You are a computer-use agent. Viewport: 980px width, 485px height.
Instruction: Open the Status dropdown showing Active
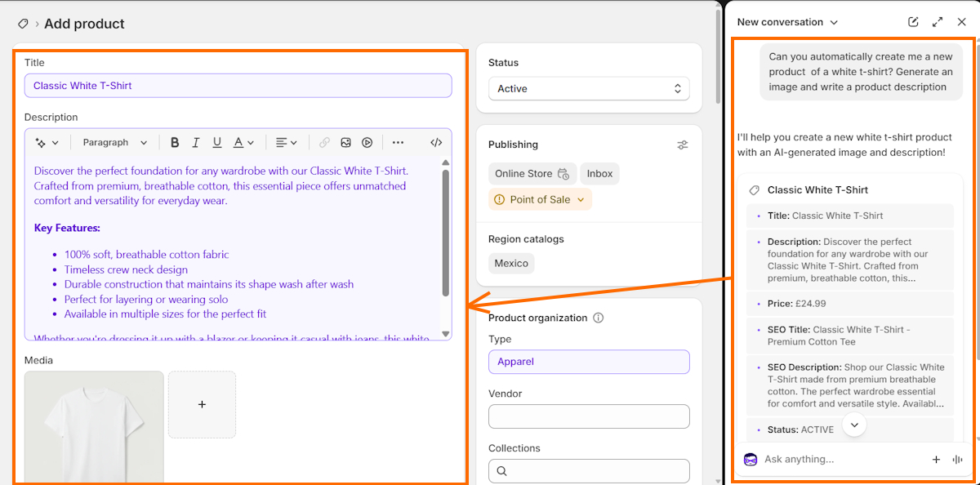click(x=588, y=88)
